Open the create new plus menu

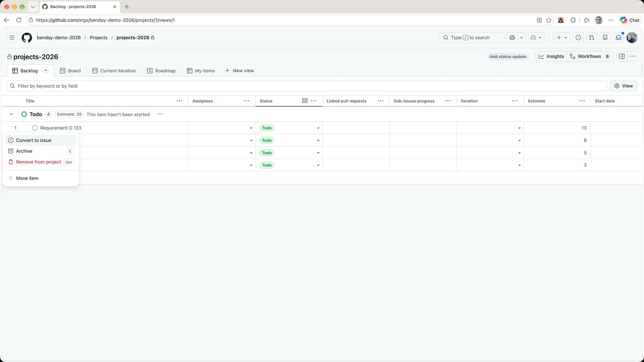coord(562,38)
